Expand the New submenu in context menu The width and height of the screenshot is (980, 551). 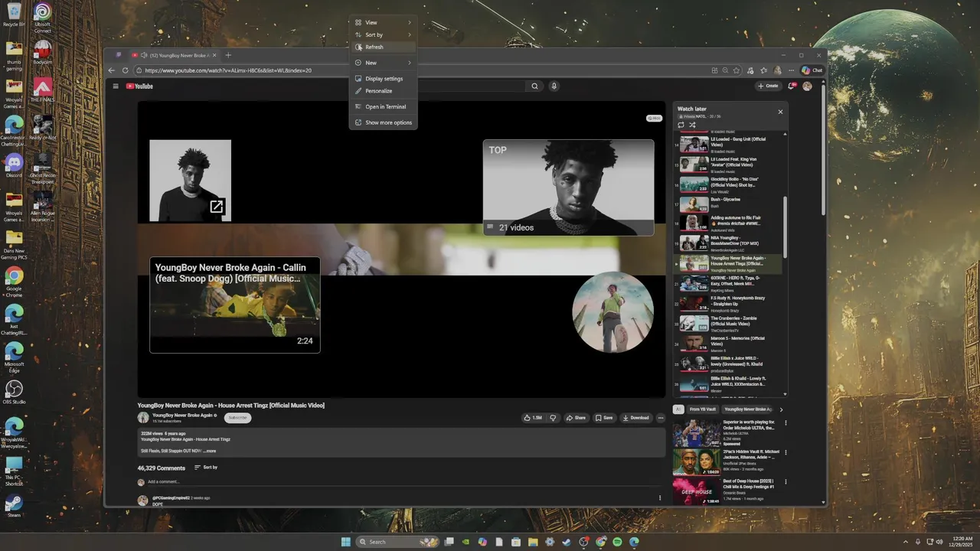383,63
